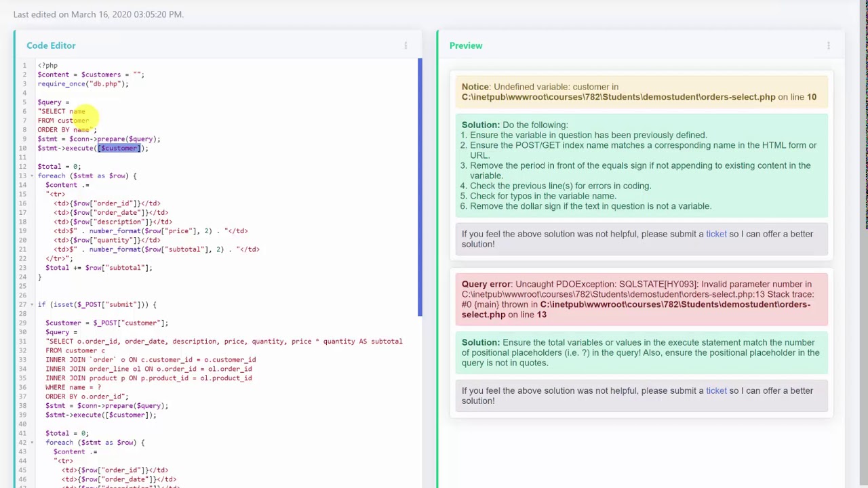
Task: Click the 'INNER JOIN product p' line
Action: click(x=149, y=378)
